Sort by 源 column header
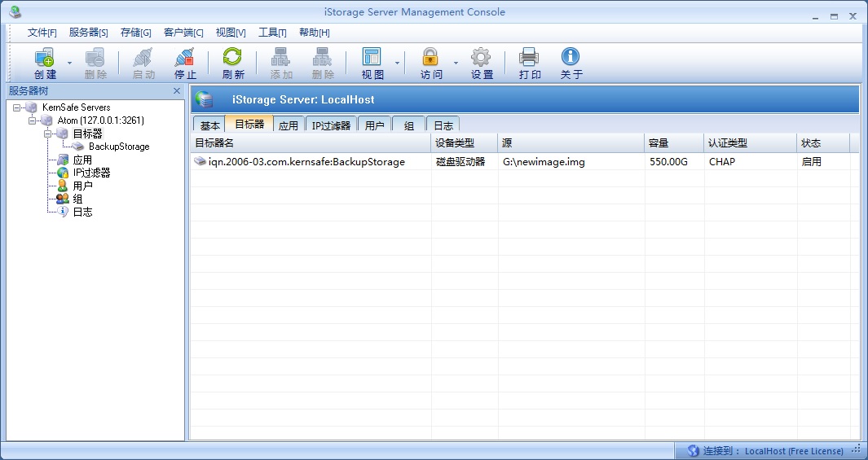 tap(571, 143)
